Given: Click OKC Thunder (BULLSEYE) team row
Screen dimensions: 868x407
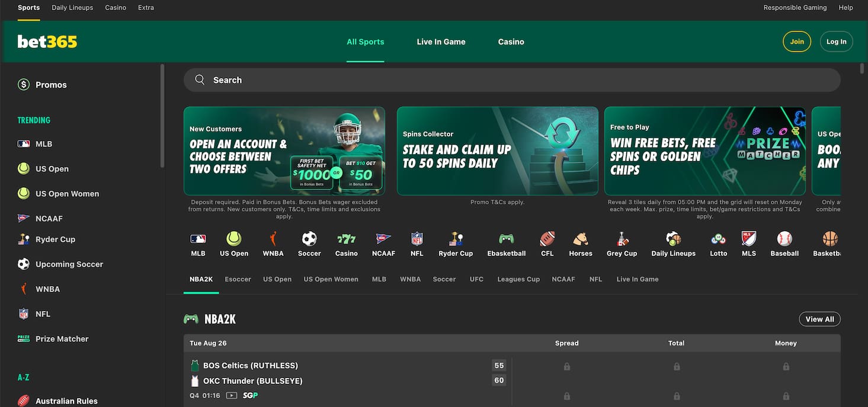Looking at the screenshot, I should point(253,381).
